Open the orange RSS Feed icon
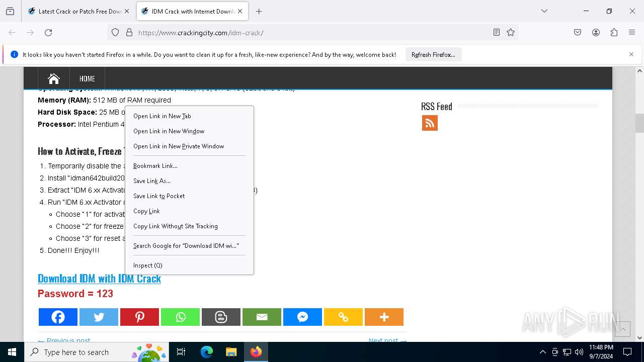Screen dimensions: 644x362 430,123
